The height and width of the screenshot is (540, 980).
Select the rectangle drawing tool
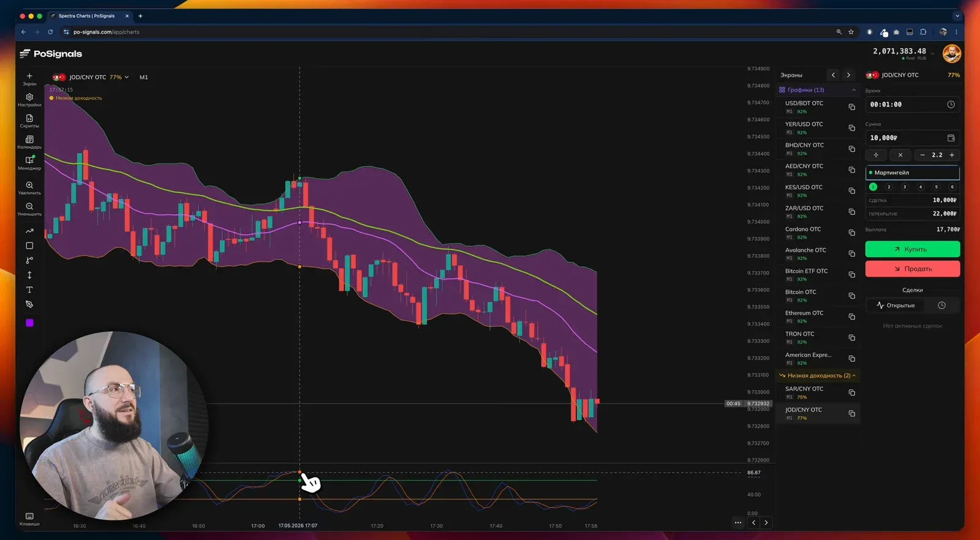tap(29, 246)
